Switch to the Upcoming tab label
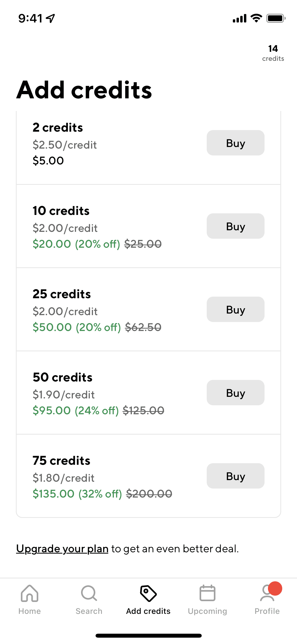 point(208,611)
